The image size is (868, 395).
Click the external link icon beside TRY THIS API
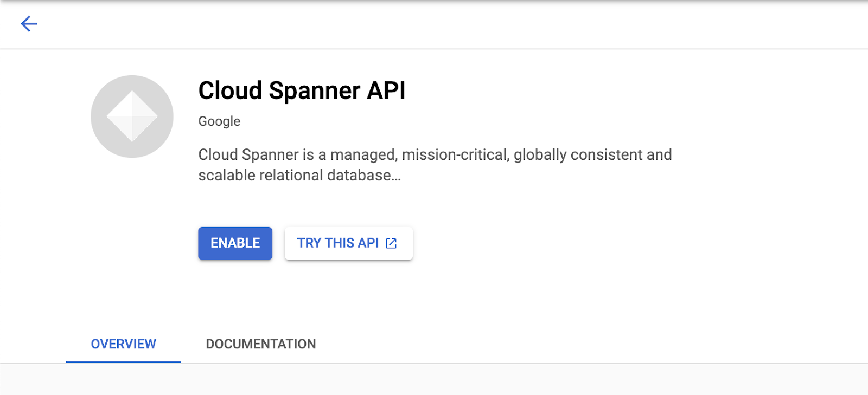click(391, 243)
